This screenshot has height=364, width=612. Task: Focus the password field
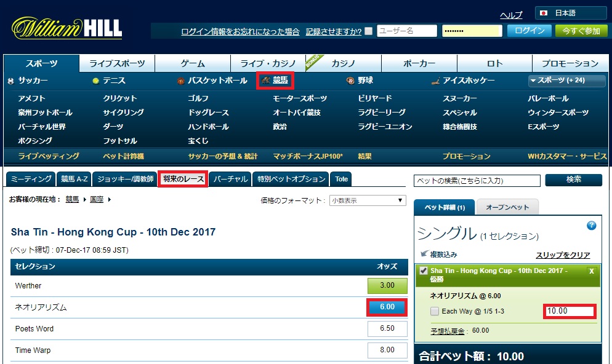click(472, 31)
